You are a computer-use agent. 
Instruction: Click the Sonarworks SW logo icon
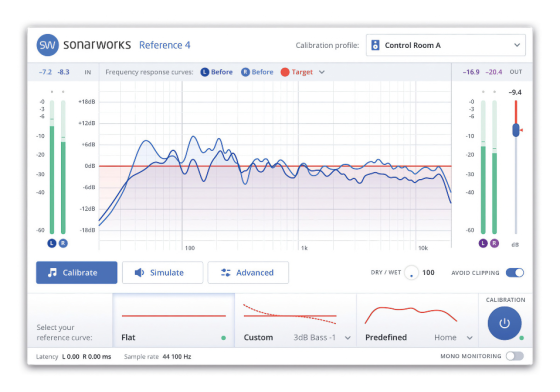[x=48, y=45]
